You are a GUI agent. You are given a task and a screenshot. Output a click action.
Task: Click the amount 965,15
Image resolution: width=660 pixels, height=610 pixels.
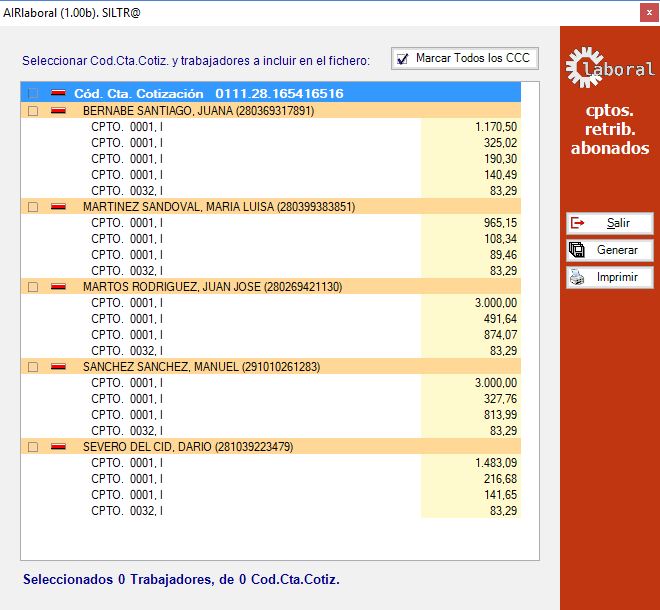(x=500, y=223)
